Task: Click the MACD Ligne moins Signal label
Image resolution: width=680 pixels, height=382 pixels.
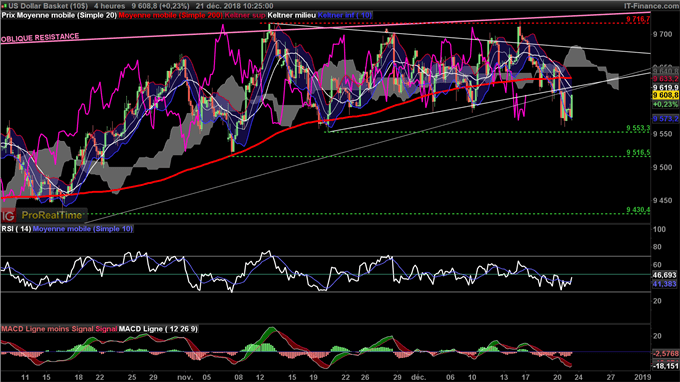Action: [47, 329]
